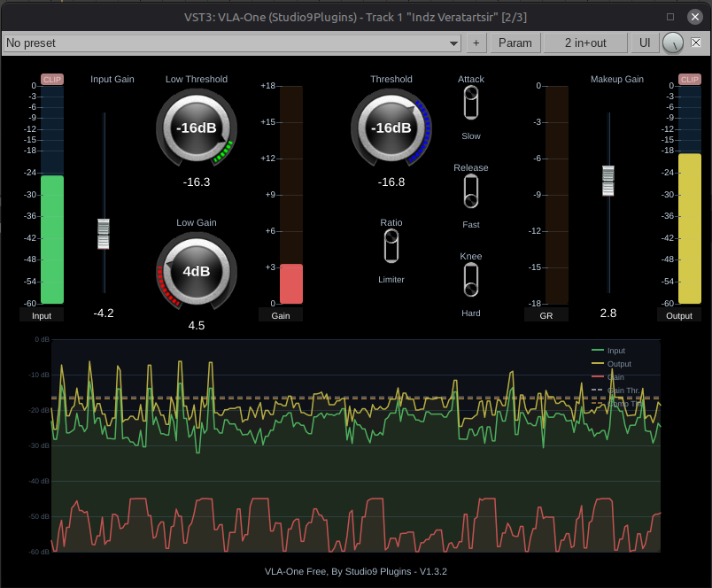
Task: Click the Low Gain 4dB knob
Action: [197, 272]
